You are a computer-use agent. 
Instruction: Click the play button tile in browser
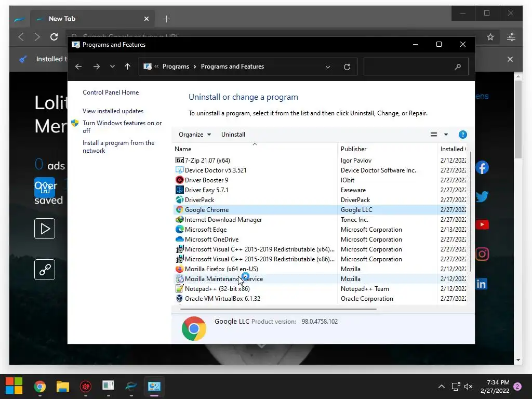tap(45, 229)
